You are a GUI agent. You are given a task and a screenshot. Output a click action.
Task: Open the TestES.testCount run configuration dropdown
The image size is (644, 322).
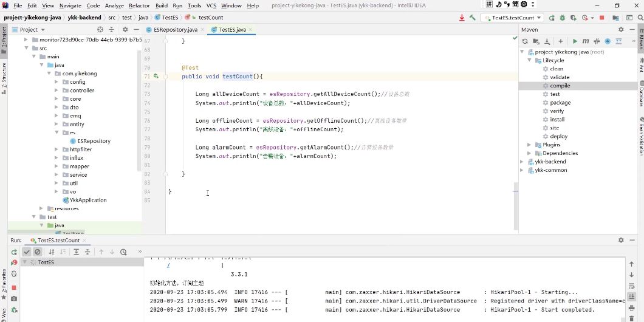[512, 18]
